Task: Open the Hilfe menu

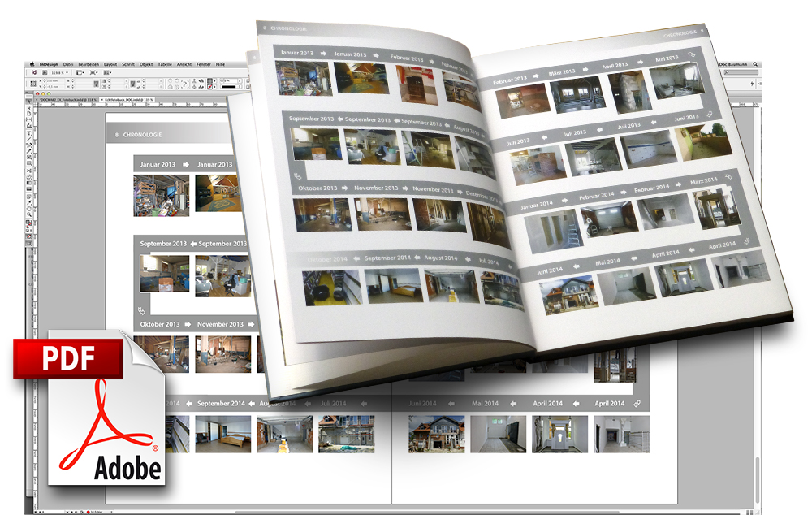Action: click(220, 64)
